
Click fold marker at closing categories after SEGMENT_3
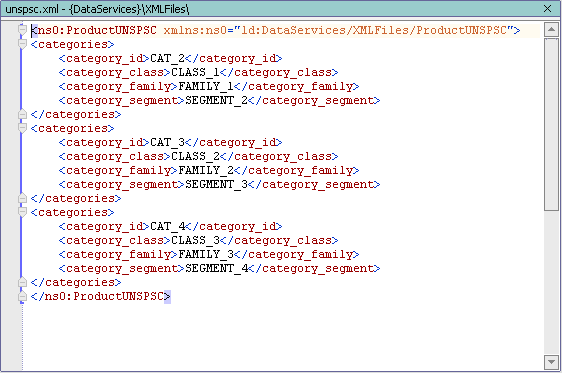pyautogui.click(x=22, y=198)
